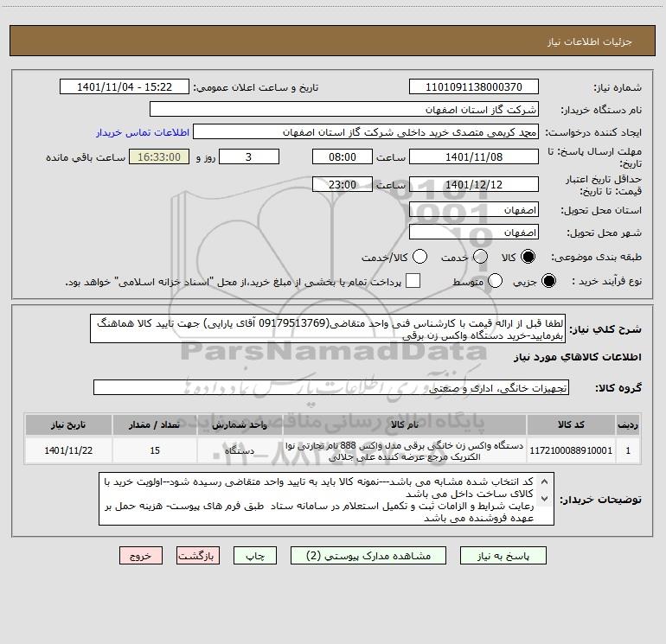
Task: Select the کالا/خدمت radio button
Action: coord(420,257)
